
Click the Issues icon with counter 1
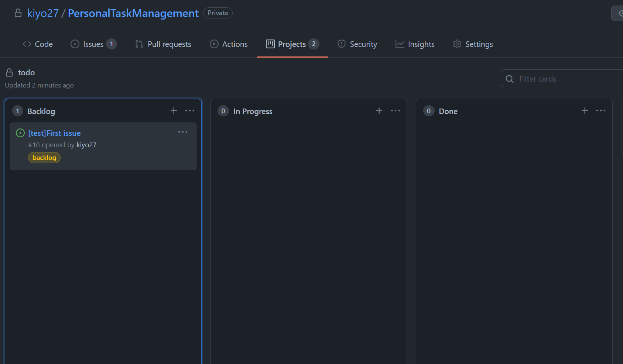(75, 44)
